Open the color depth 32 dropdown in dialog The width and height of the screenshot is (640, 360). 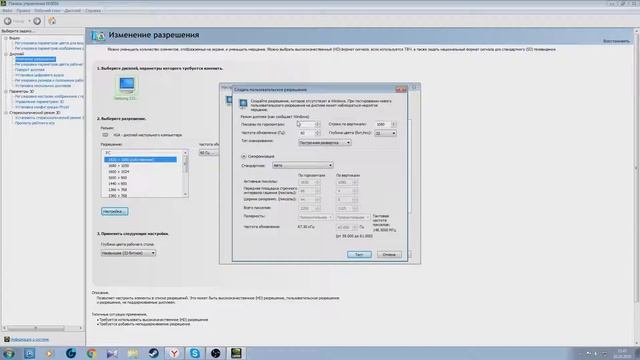(385, 133)
